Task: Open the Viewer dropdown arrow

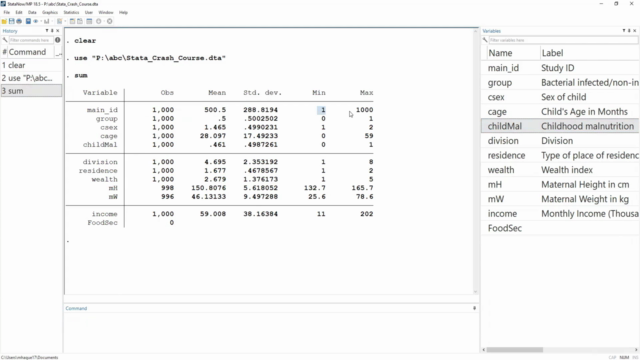Action: click(x=41, y=21)
